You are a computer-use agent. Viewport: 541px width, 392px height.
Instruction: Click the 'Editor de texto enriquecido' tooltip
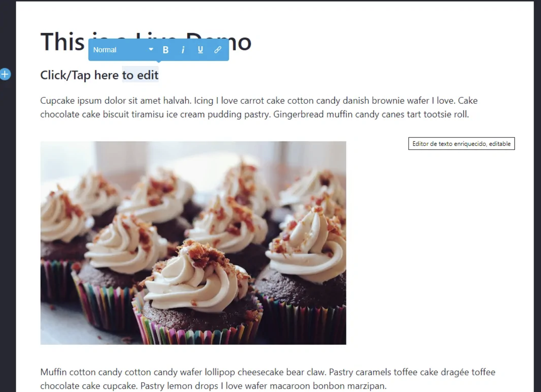(461, 143)
